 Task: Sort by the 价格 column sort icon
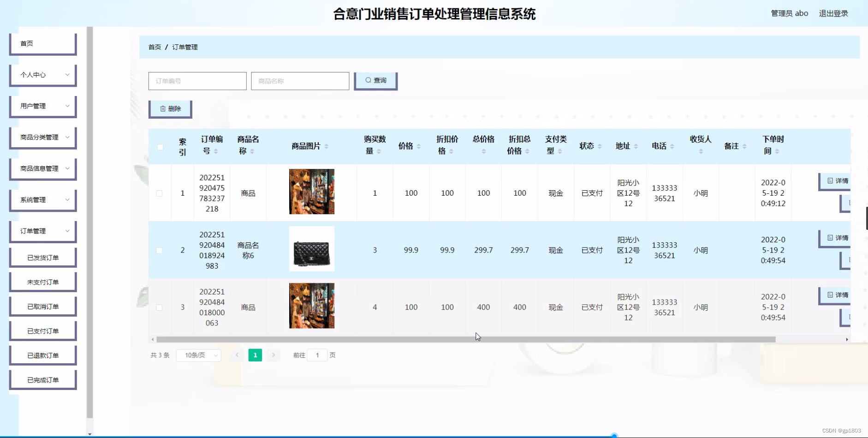419,146
